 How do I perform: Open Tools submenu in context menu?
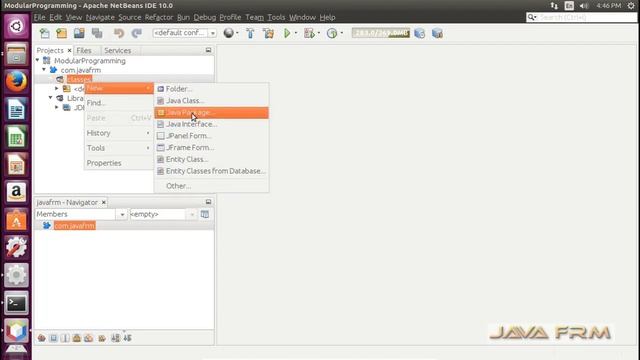(x=119, y=148)
